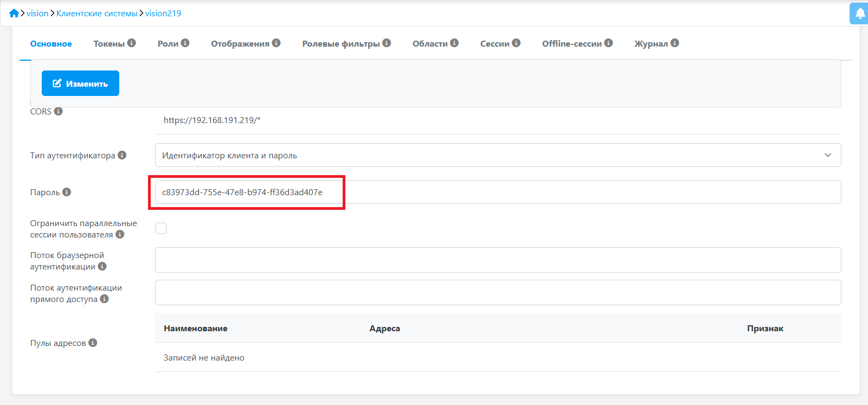Toggle Ограничить параллельные сессии пользователя checkbox
The image size is (868, 405).
[161, 228]
